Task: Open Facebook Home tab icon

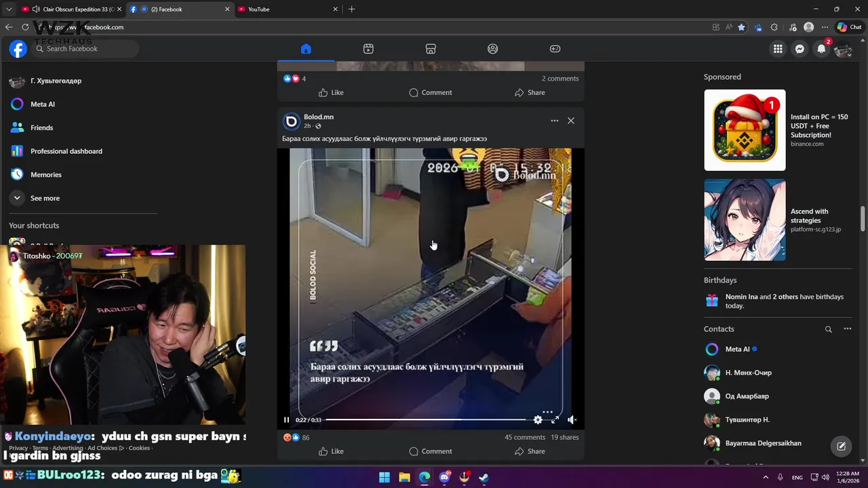Action: (x=306, y=49)
